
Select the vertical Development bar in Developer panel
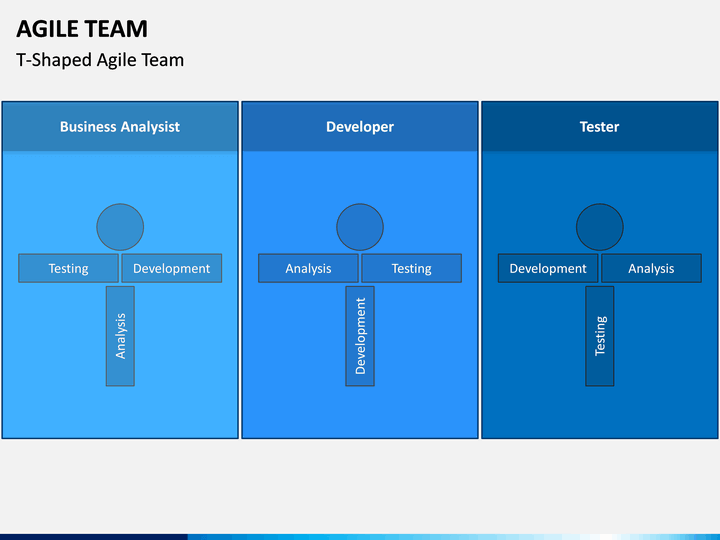click(360, 336)
